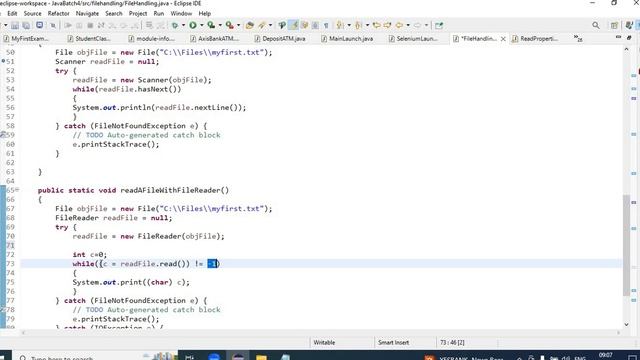Click the Next Edit Location arrow icon
This screenshot has width=640, height=360.
pos(387,25)
